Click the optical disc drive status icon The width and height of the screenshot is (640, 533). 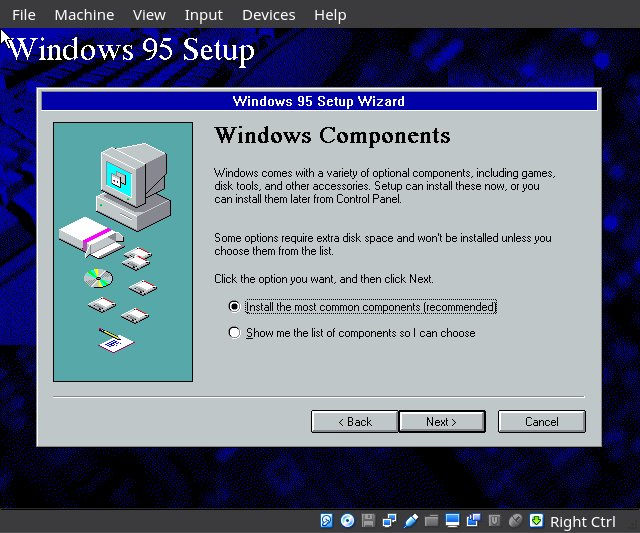tap(347, 521)
